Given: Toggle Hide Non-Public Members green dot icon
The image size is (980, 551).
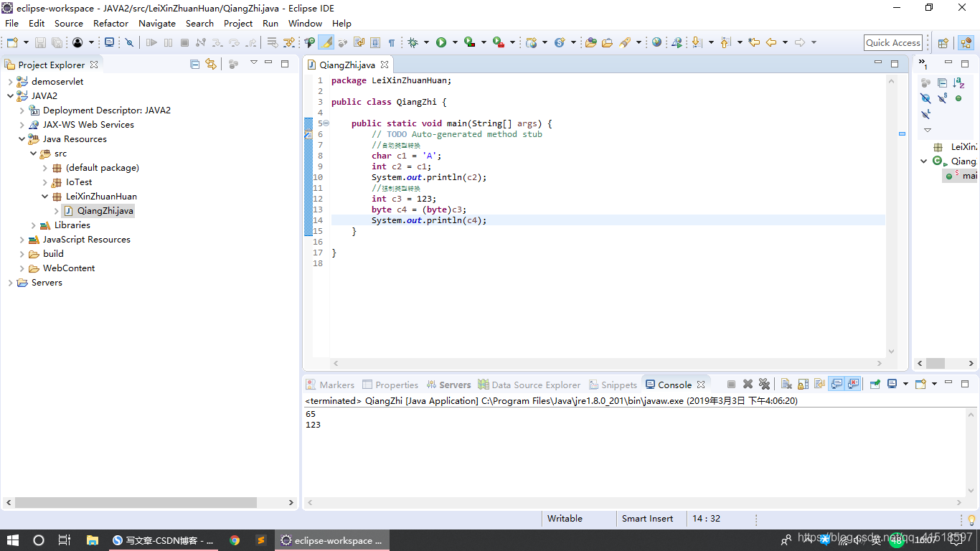Looking at the screenshot, I should (x=958, y=98).
